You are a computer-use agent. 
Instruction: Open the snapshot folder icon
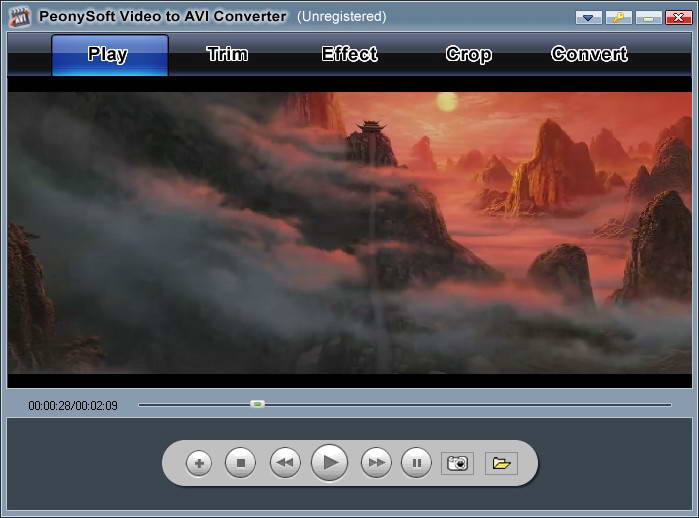501,463
